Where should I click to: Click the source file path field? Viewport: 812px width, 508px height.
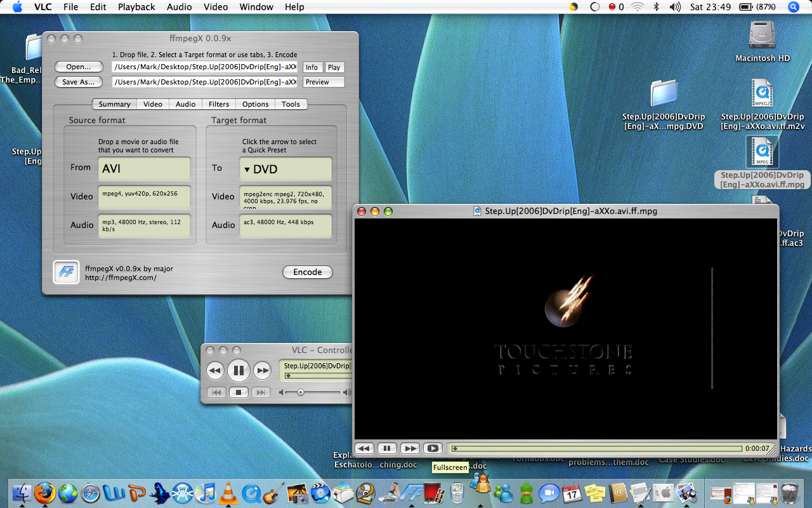click(x=205, y=67)
